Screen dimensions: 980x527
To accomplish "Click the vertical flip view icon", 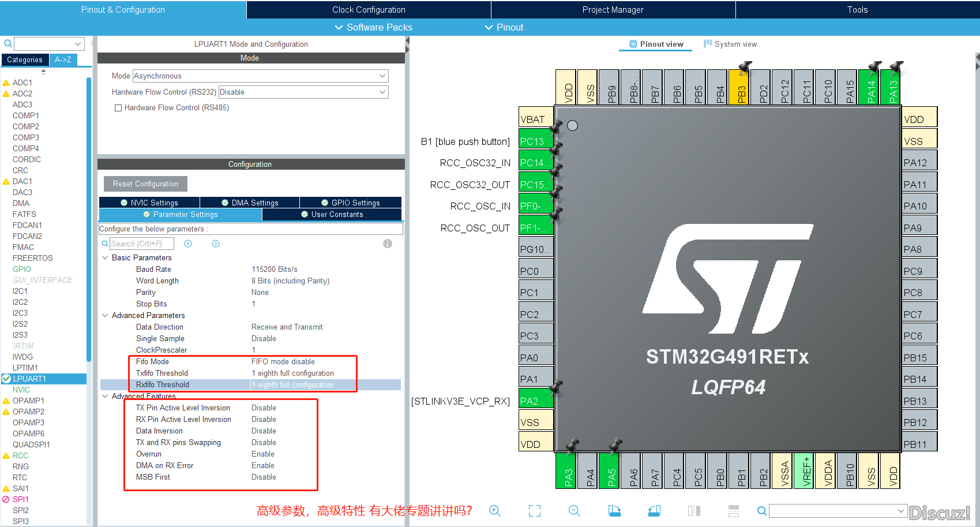I will (x=734, y=511).
